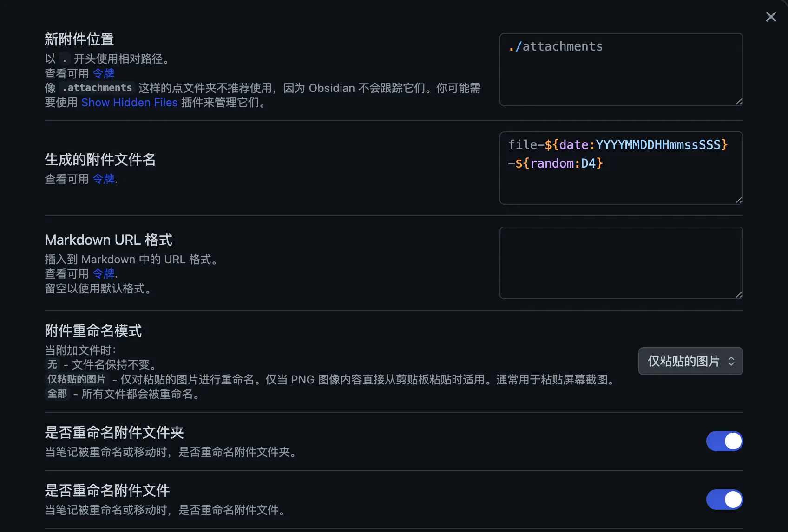788x532 pixels.
Task: Close the settings dialog with the X
Action: coord(771,17)
